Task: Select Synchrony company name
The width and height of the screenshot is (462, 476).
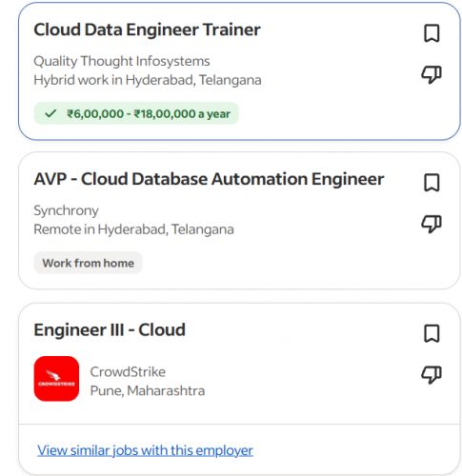Action: [66, 210]
